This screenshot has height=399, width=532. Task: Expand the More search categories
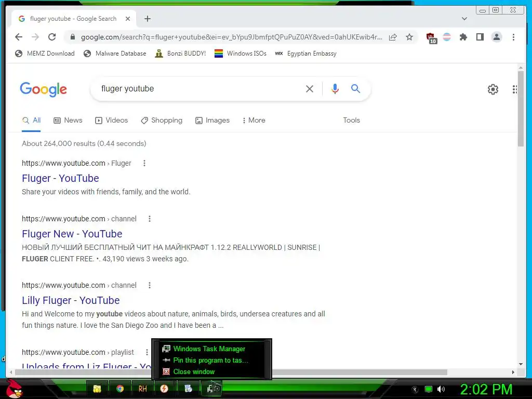tap(254, 121)
